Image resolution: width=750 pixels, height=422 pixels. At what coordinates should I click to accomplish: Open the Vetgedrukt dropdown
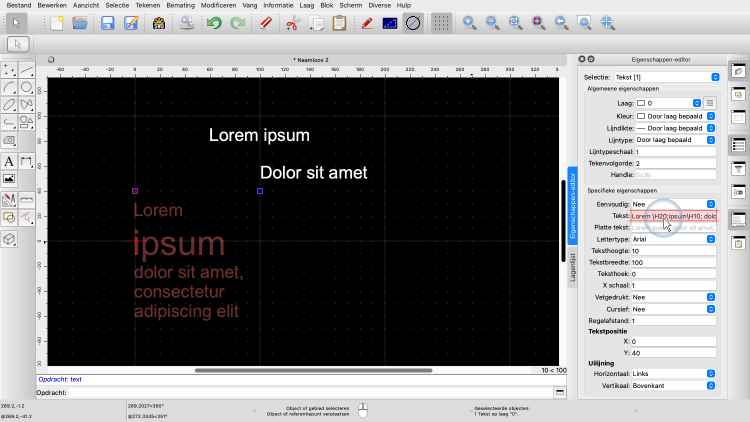[x=673, y=297]
